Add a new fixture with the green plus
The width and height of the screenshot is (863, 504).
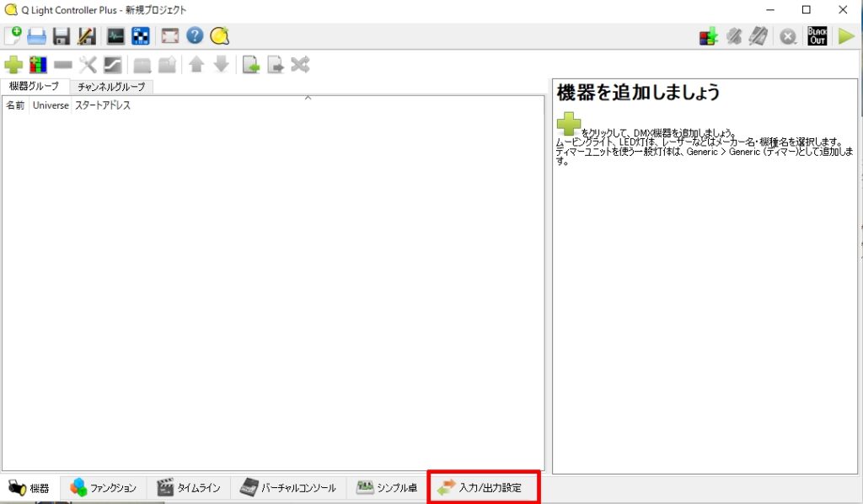(13, 65)
